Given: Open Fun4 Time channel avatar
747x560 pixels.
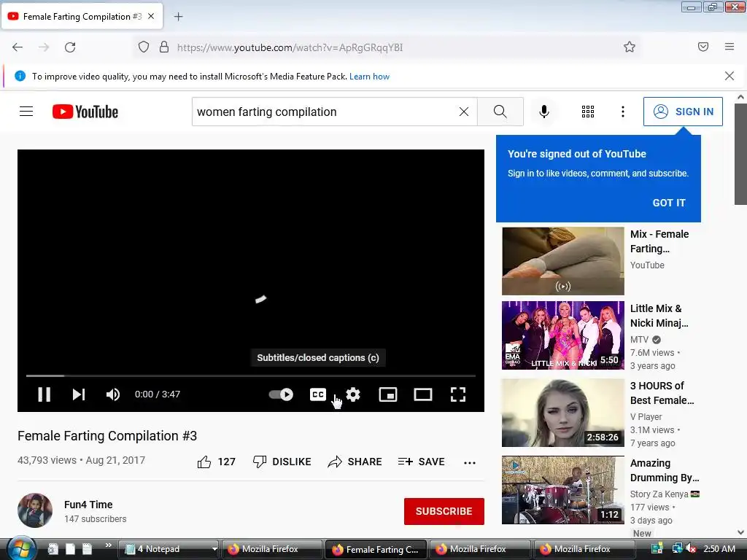Looking at the screenshot, I should 35,510.
